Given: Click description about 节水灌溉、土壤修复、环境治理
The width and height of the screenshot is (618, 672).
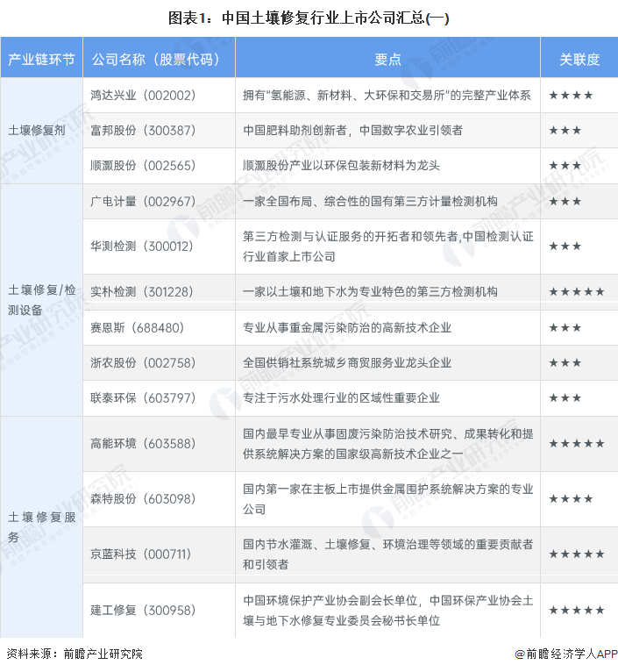Looking at the screenshot, I should pos(388,554).
